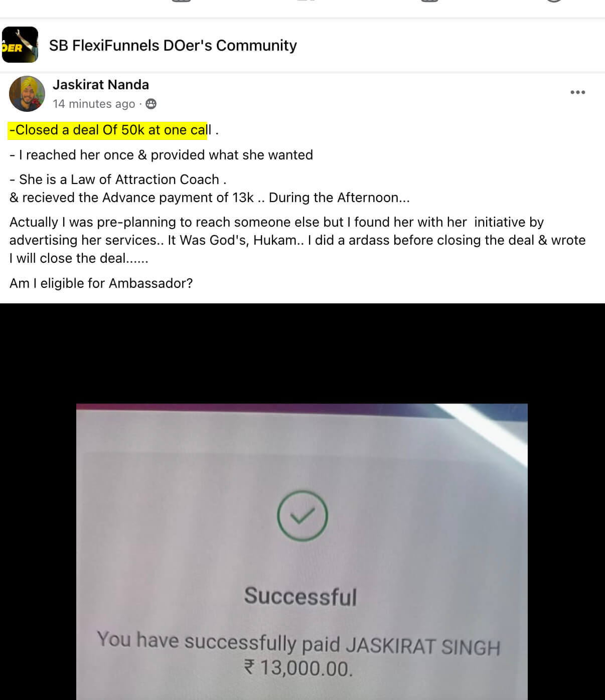Click the 'Advance payment of 13k' line

point(210,198)
